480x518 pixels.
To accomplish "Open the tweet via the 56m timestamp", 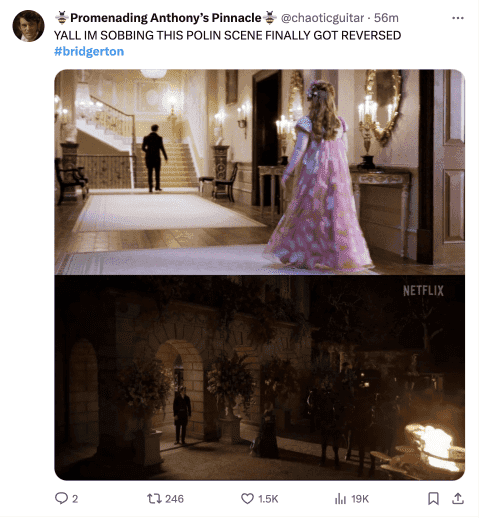I will pyautogui.click(x=386, y=18).
